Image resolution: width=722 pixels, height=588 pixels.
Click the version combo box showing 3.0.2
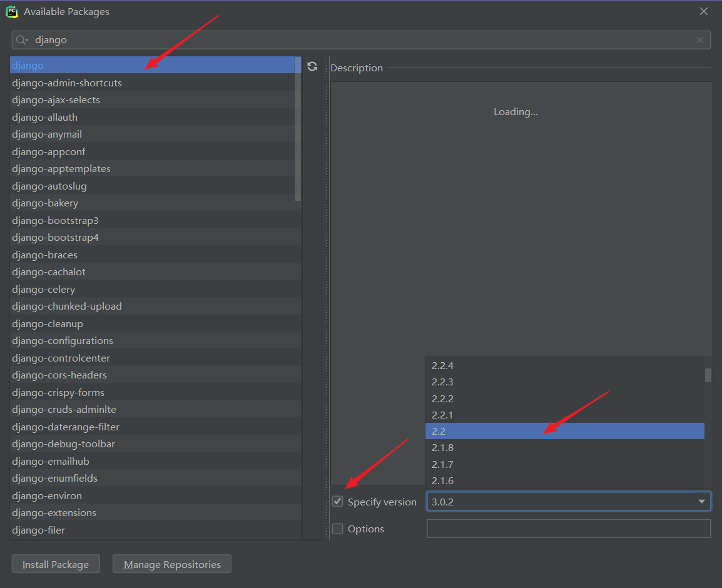pos(569,502)
